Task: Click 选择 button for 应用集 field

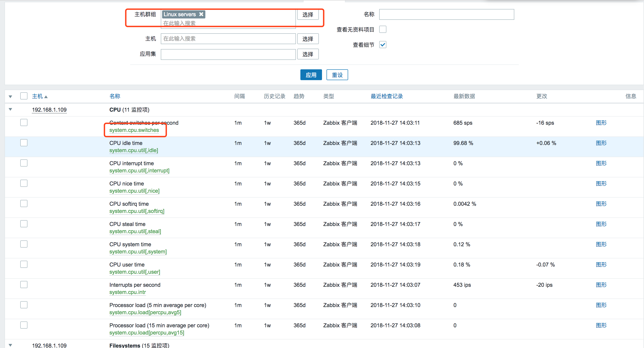Action: (x=308, y=54)
